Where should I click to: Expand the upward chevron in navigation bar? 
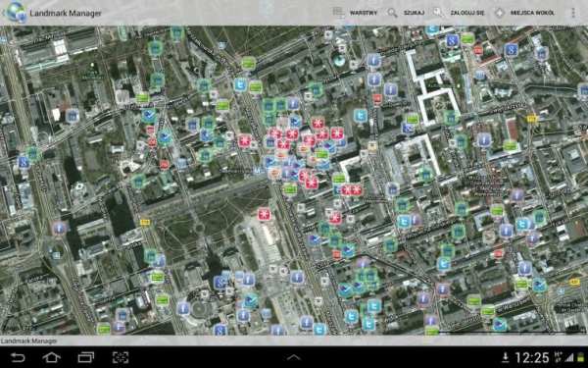click(x=294, y=357)
